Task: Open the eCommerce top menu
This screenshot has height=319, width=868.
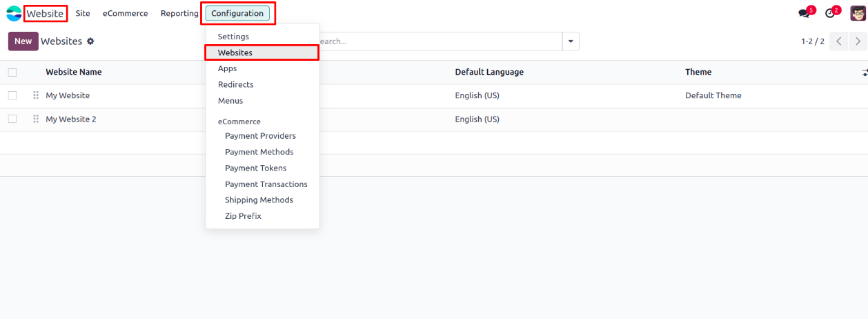Action: [x=125, y=14]
